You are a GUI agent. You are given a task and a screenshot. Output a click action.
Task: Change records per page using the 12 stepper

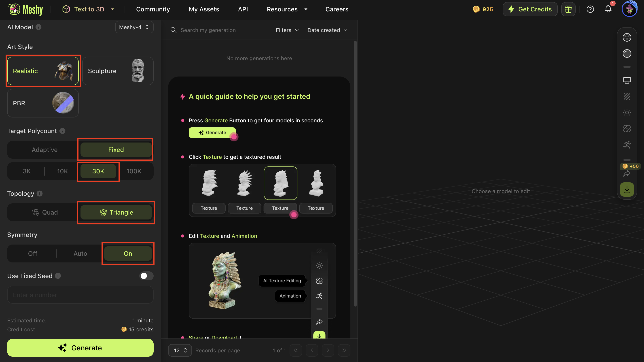(180, 350)
